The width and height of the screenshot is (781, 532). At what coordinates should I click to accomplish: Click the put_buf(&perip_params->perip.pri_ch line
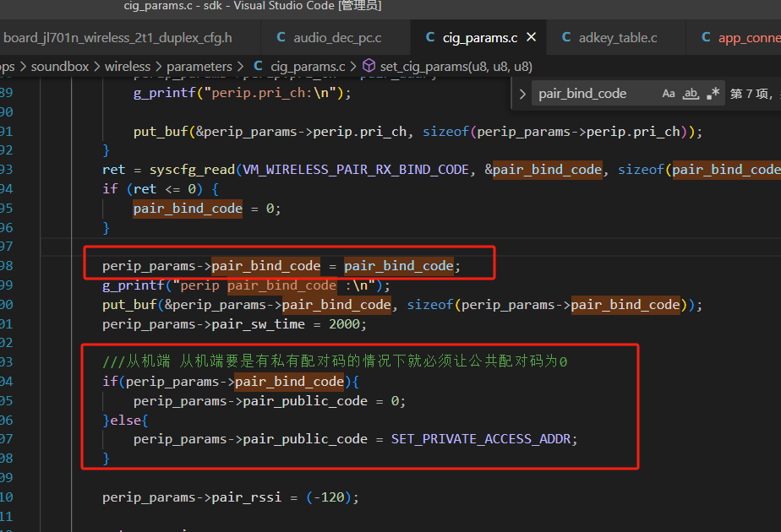(418, 132)
